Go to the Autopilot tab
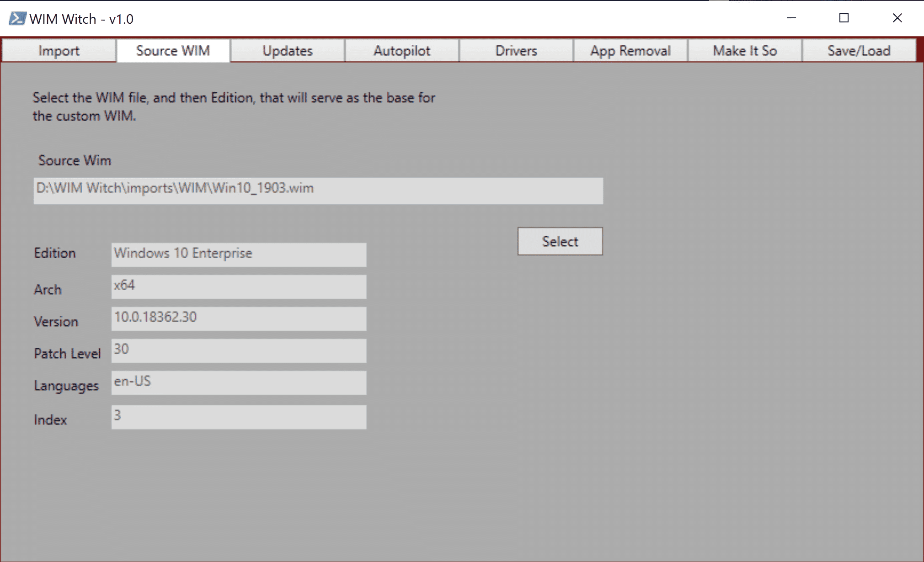The height and width of the screenshot is (562, 924). (x=402, y=51)
